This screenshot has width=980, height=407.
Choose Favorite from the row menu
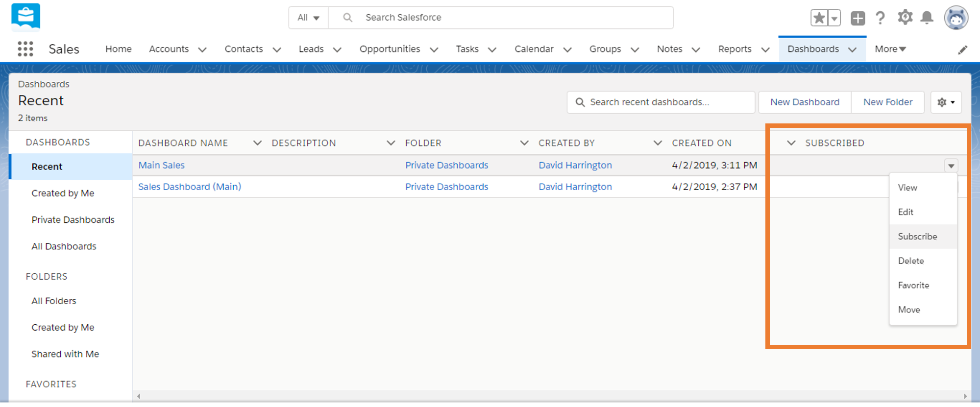(923, 286)
